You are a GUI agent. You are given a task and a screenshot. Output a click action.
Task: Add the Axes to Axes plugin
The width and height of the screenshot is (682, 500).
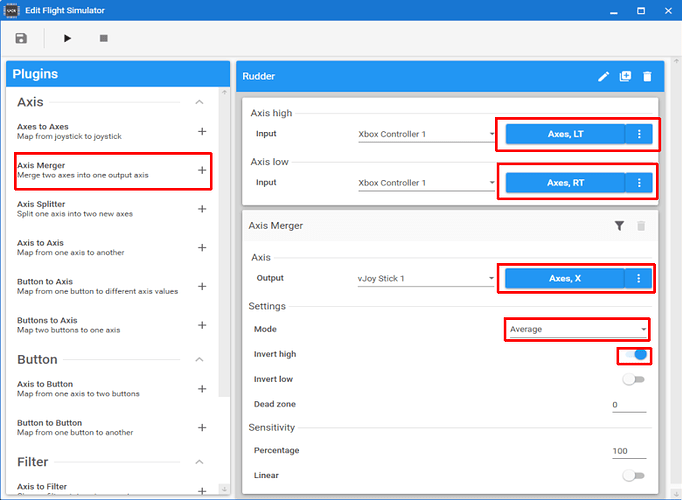click(x=202, y=131)
